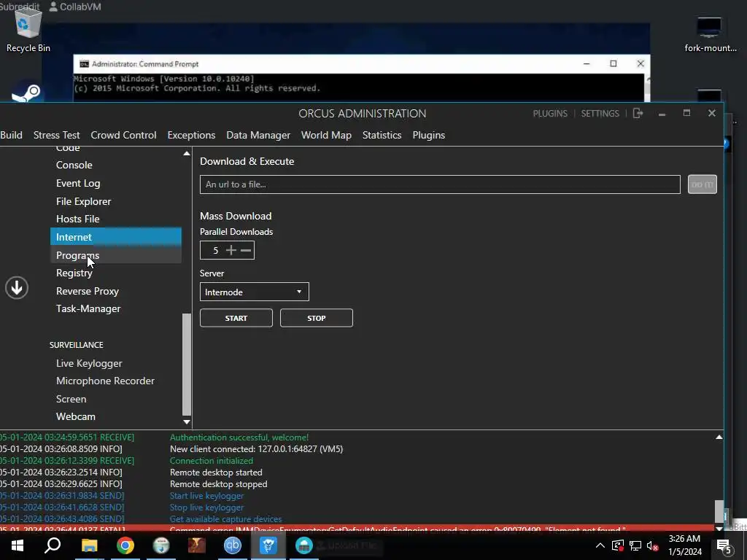Select Registry in the sidebar
This screenshot has width=747, height=560.
pyautogui.click(x=116, y=273)
